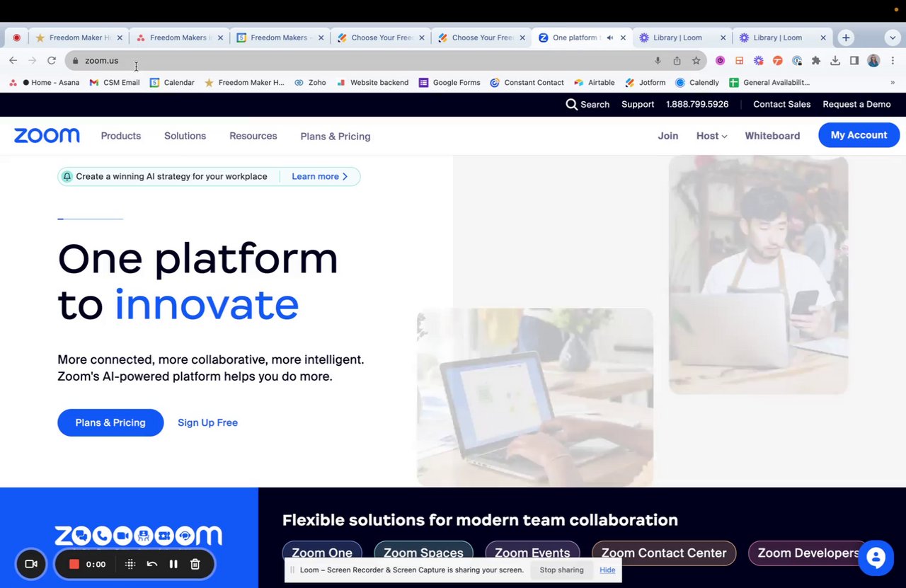Click the Loom extension icon in toolbar
Screen dimensions: 906x588
(x=759, y=61)
